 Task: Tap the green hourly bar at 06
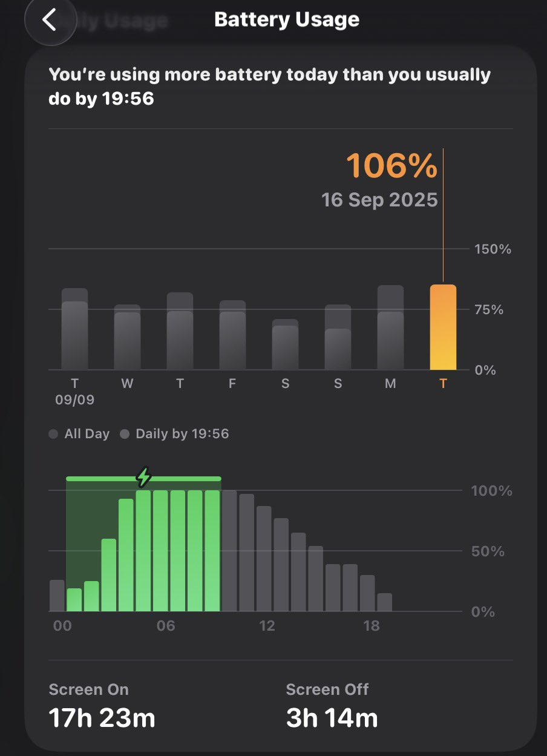pos(161,551)
